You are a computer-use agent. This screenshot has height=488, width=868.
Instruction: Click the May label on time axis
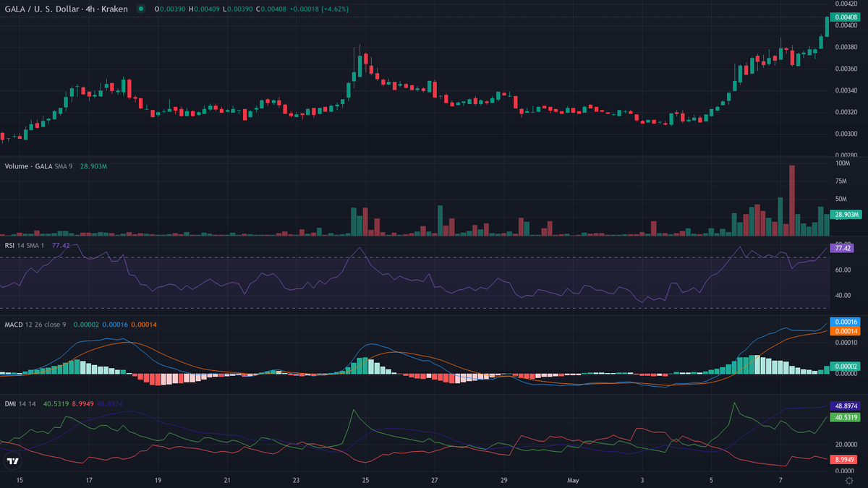574,480
